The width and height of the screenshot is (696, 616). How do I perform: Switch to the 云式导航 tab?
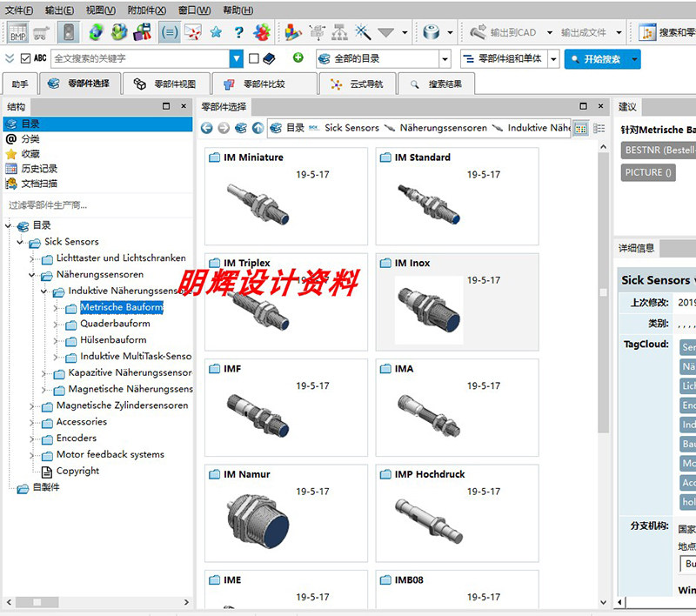tap(358, 84)
